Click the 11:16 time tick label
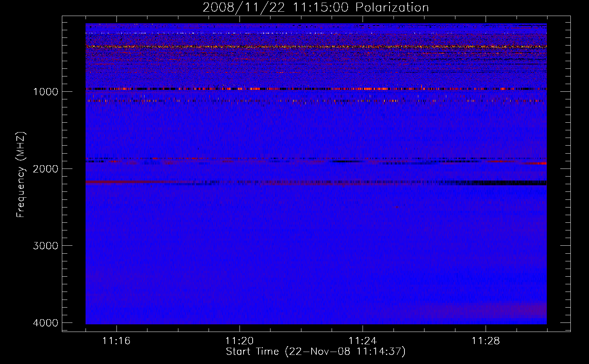589x364 pixels. [x=116, y=341]
